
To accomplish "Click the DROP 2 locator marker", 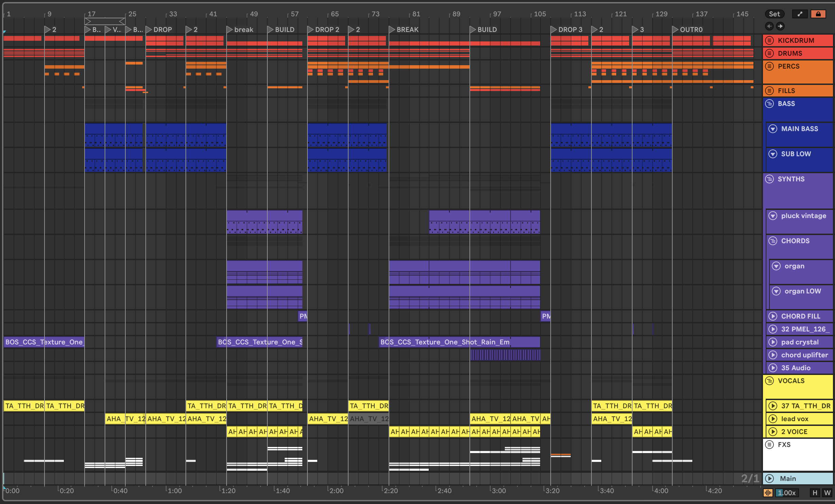I will pos(323,30).
